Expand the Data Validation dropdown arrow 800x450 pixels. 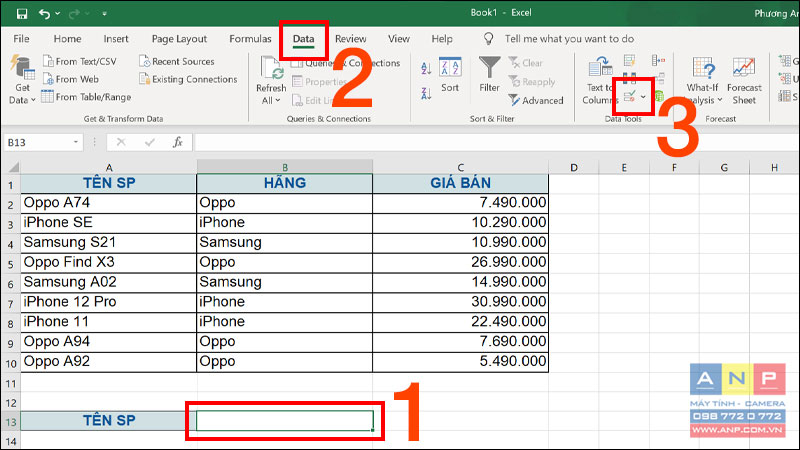coord(643,96)
